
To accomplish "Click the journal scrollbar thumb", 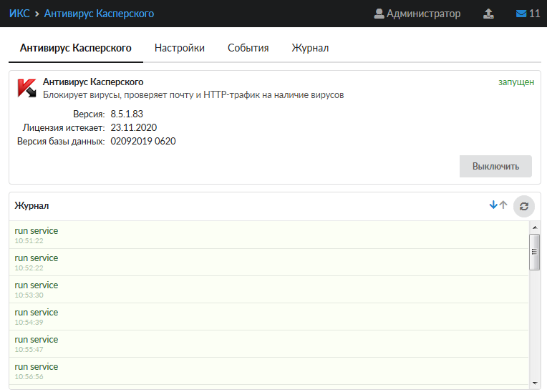I will pos(534,252).
